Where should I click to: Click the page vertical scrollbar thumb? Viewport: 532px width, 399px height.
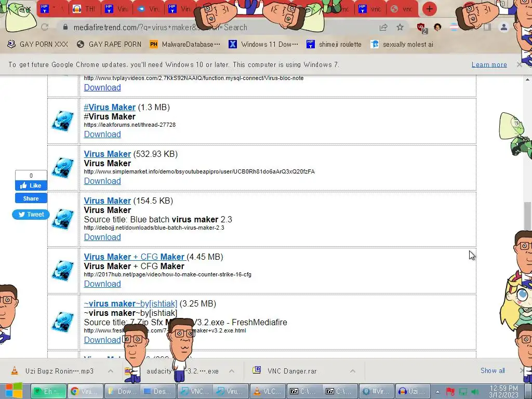pyautogui.click(x=527, y=216)
